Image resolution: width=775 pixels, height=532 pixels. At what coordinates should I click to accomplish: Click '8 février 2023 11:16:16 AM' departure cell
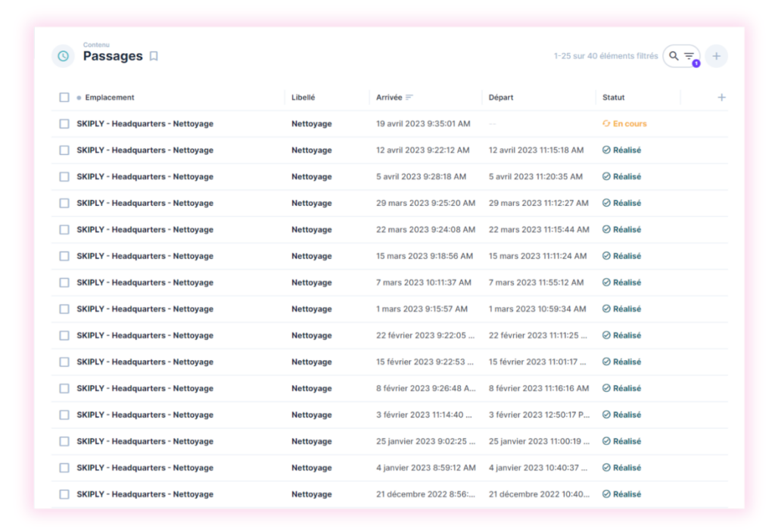pyautogui.click(x=539, y=388)
